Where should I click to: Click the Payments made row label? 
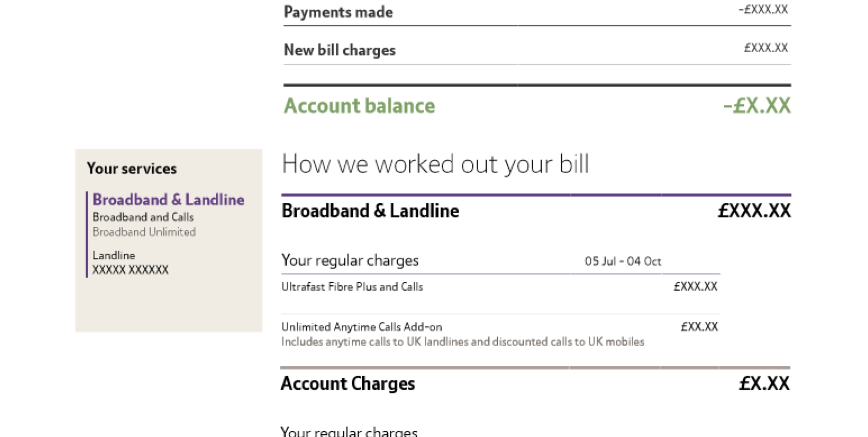click(x=338, y=12)
